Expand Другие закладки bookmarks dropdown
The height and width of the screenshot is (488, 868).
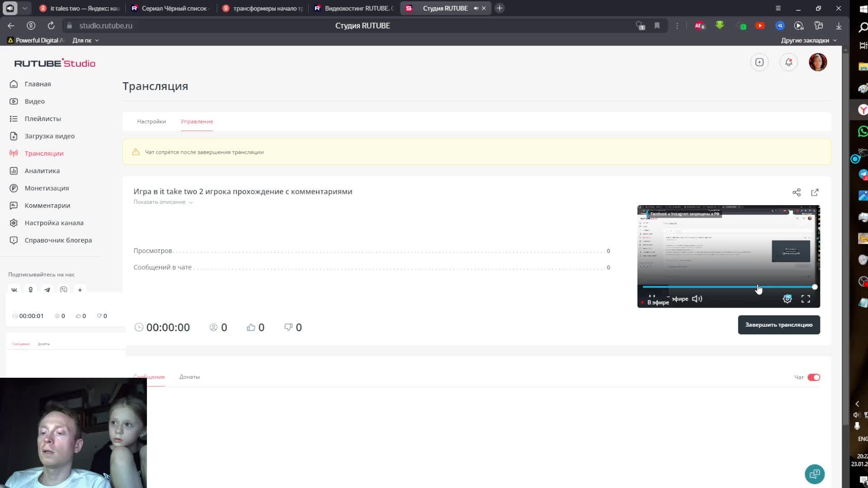[808, 40]
